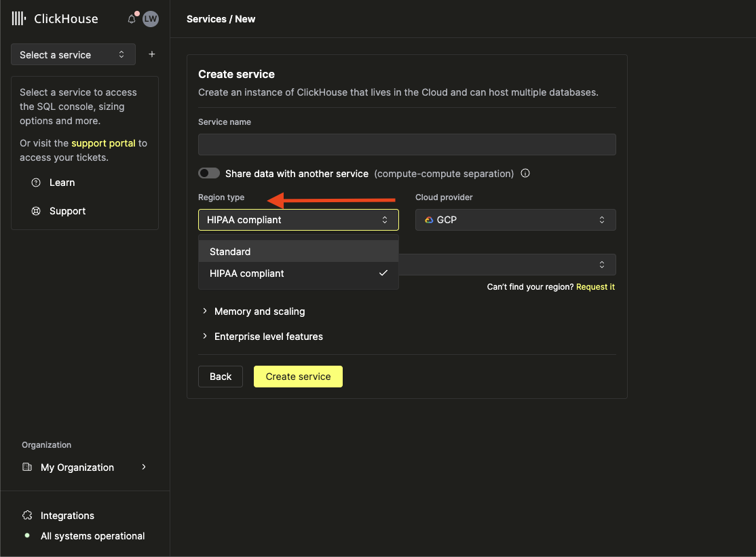The height and width of the screenshot is (557, 756).
Task: Open the LW user avatar menu
Action: 150,19
